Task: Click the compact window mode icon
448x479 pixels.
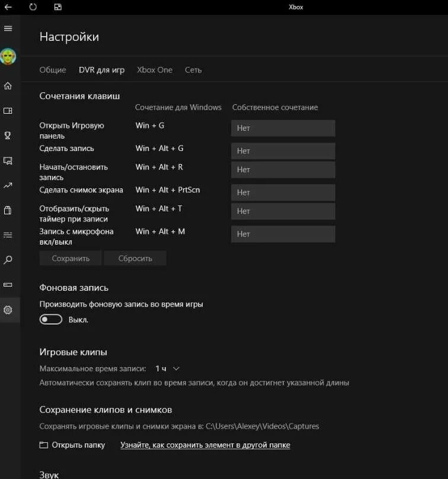Action: [x=58, y=7]
